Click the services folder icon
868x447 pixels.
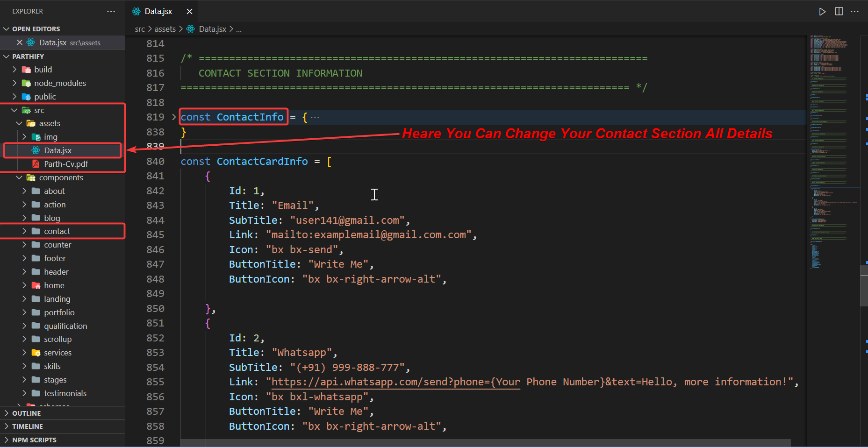click(36, 353)
